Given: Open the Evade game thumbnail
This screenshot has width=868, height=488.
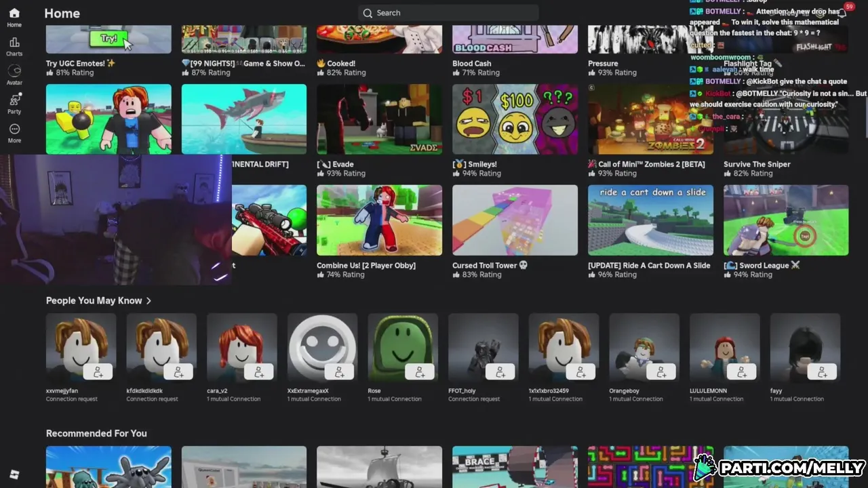Looking at the screenshot, I should coord(379,119).
